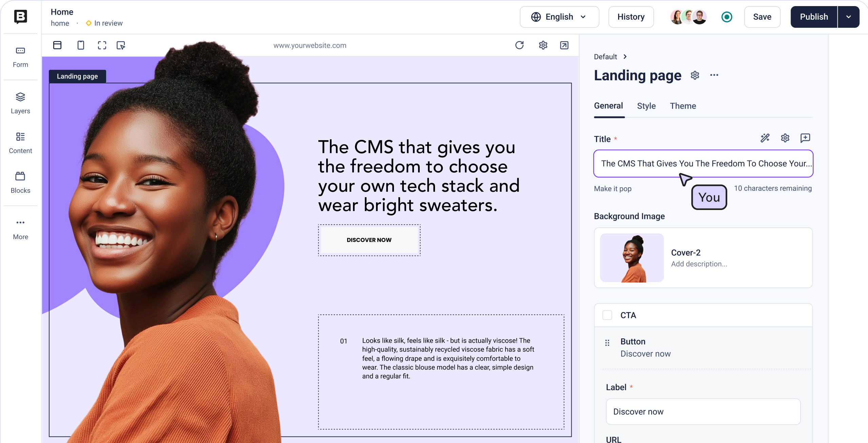868x443 pixels.
Task: Open the Blocks panel
Action: click(20, 183)
